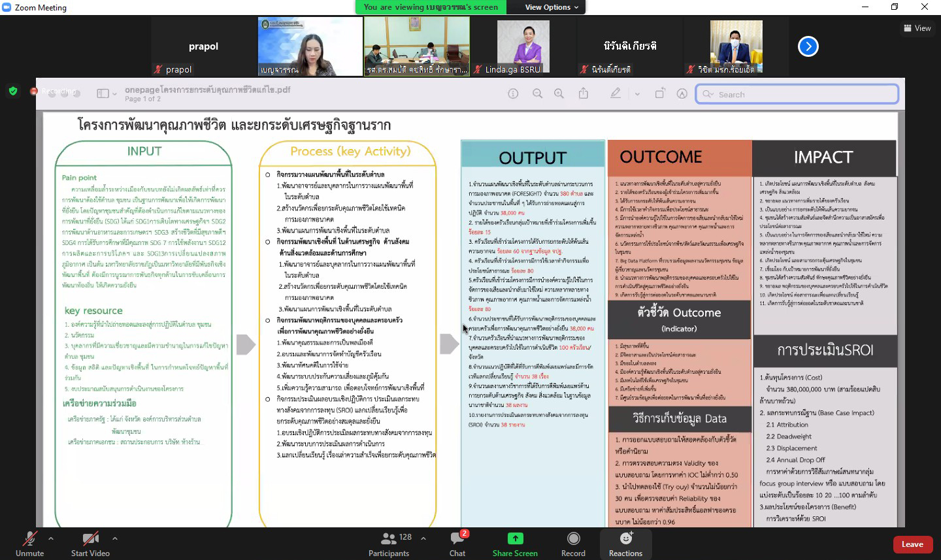Expand video options arrow beside Start Video
This screenshot has height=560, width=941.
(115, 538)
